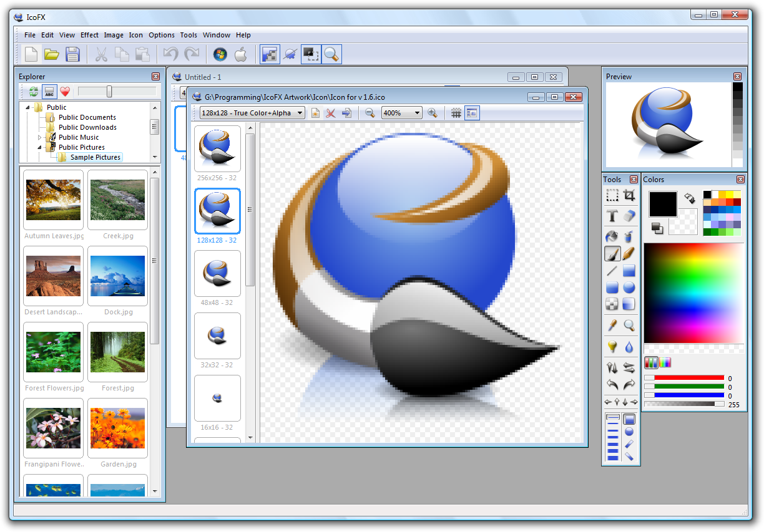
Task: Delete the current image with the red X
Action: coord(331,113)
